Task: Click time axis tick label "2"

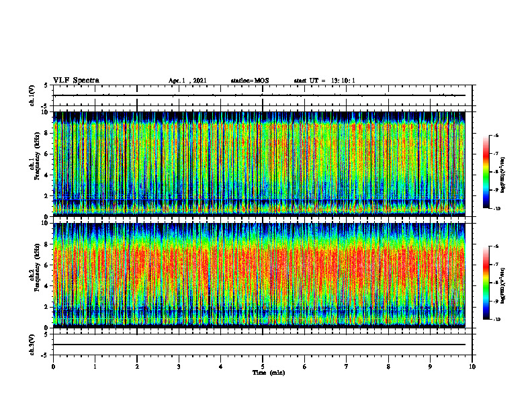Action: tap(137, 367)
